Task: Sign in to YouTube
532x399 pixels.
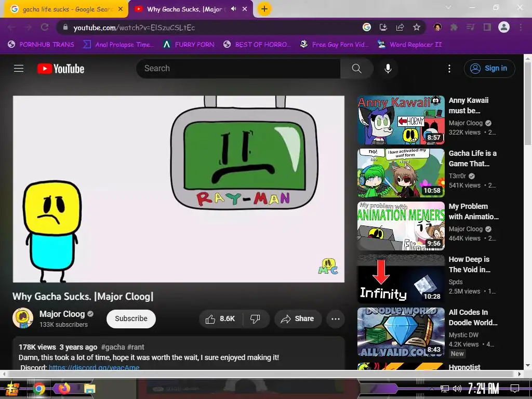Action: [489, 69]
